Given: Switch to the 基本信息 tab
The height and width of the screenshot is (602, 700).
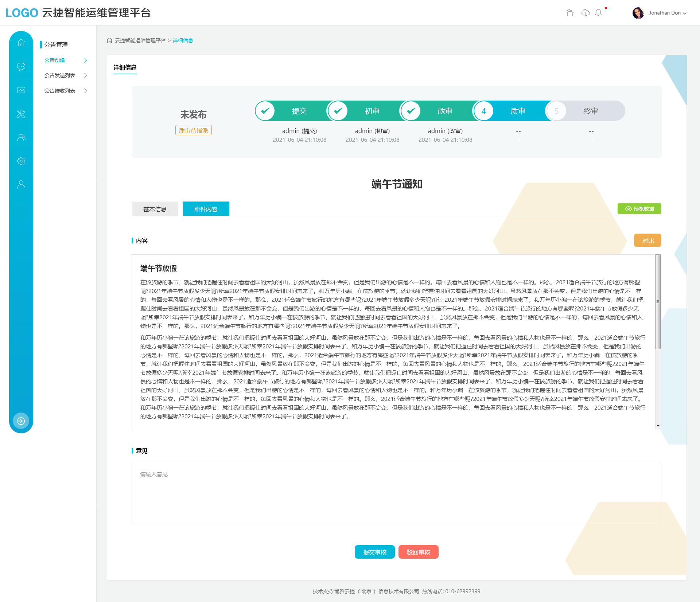Looking at the screenshot, I should (x=155, y=209).
